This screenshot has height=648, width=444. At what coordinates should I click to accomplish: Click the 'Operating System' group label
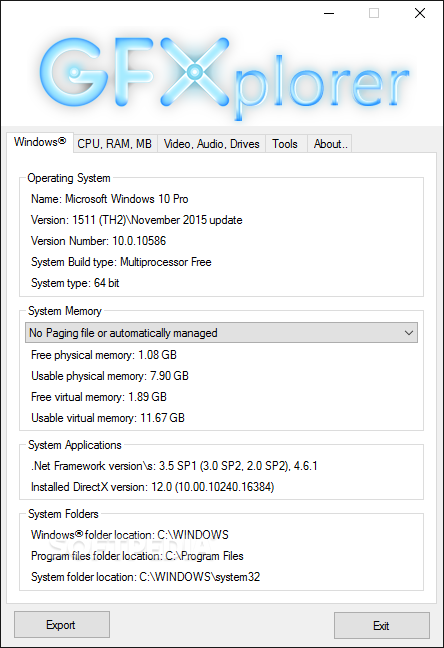pyautogui.click(x=69, y=178)
